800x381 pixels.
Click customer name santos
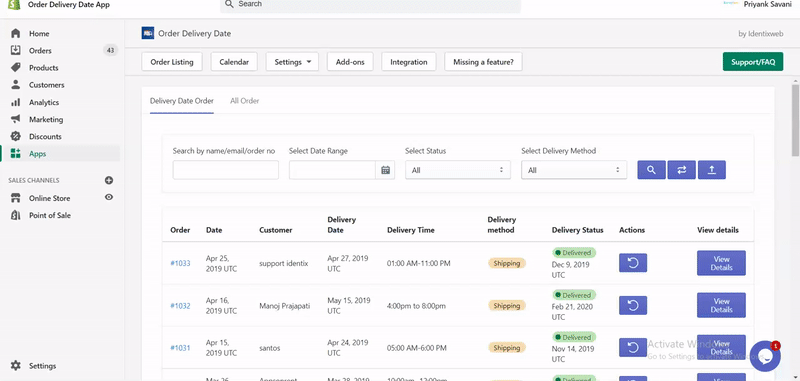point(269,348)
